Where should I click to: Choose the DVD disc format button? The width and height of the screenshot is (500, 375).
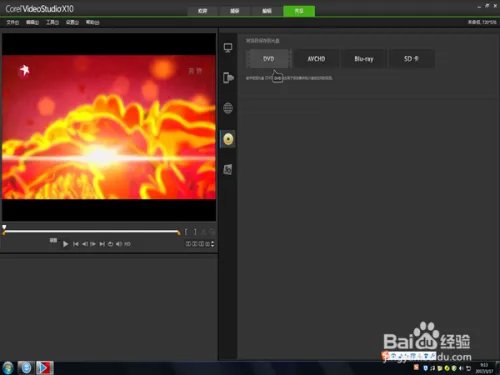[x=269, y=59]
